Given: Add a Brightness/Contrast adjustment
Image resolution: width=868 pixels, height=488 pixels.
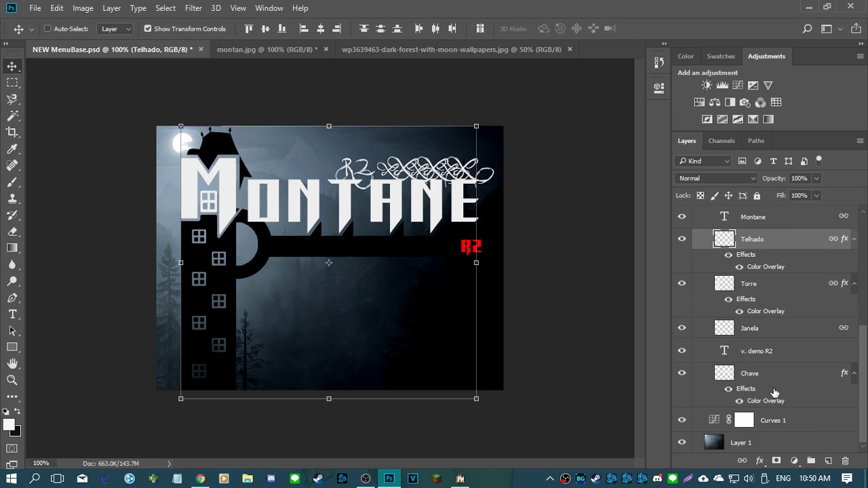Looking at the screenshot, I should point(707,85).
